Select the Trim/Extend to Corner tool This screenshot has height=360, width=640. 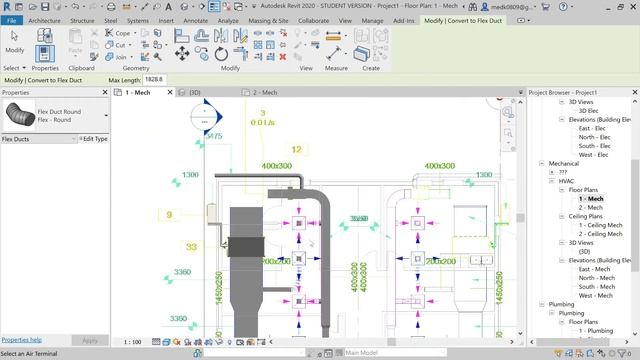(240, 53)
